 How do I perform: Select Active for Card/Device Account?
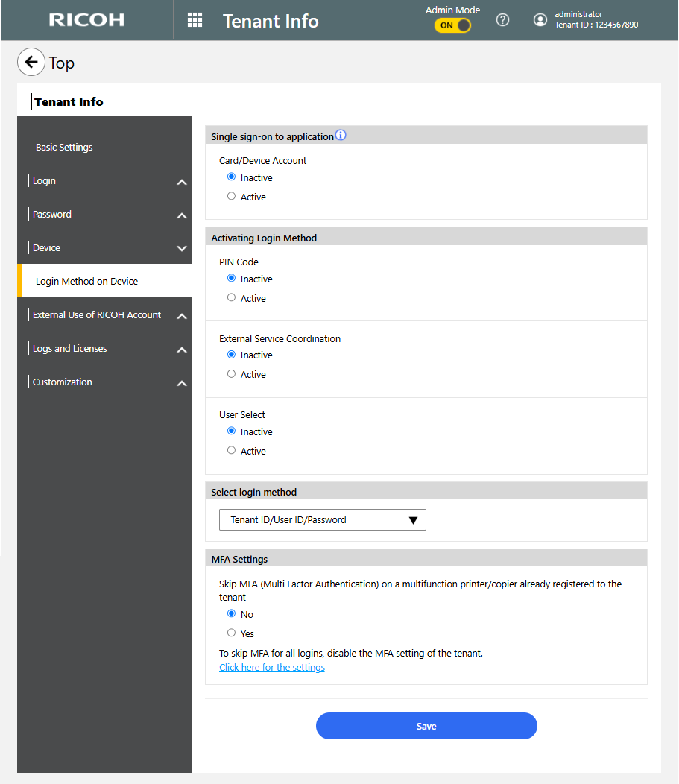tap(232, 197)
